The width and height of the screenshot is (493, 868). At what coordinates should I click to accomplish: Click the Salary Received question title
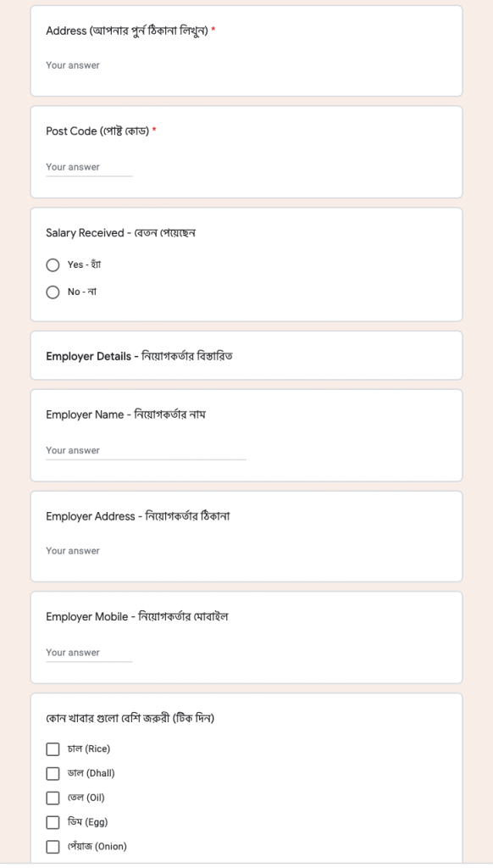[x=120, y=233]
